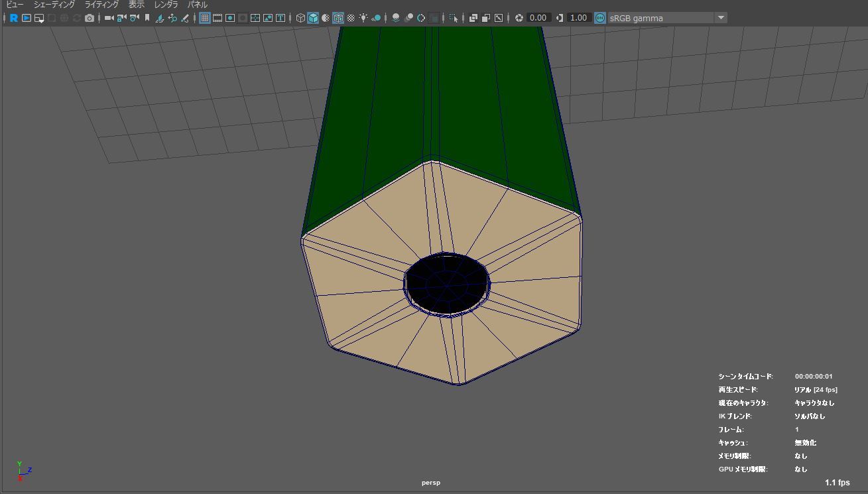Click the camera bookmark icon

[147, 18]
